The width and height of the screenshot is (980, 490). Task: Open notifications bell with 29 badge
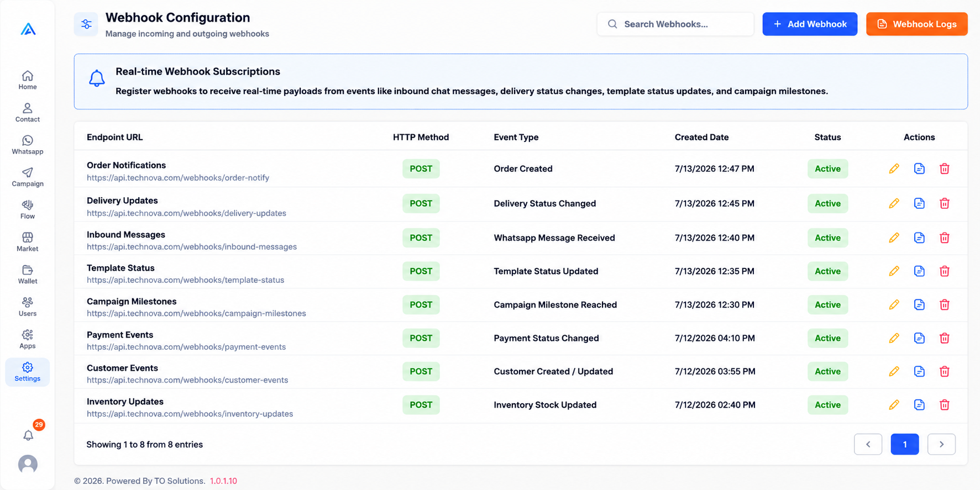click(x=29, y=435)
